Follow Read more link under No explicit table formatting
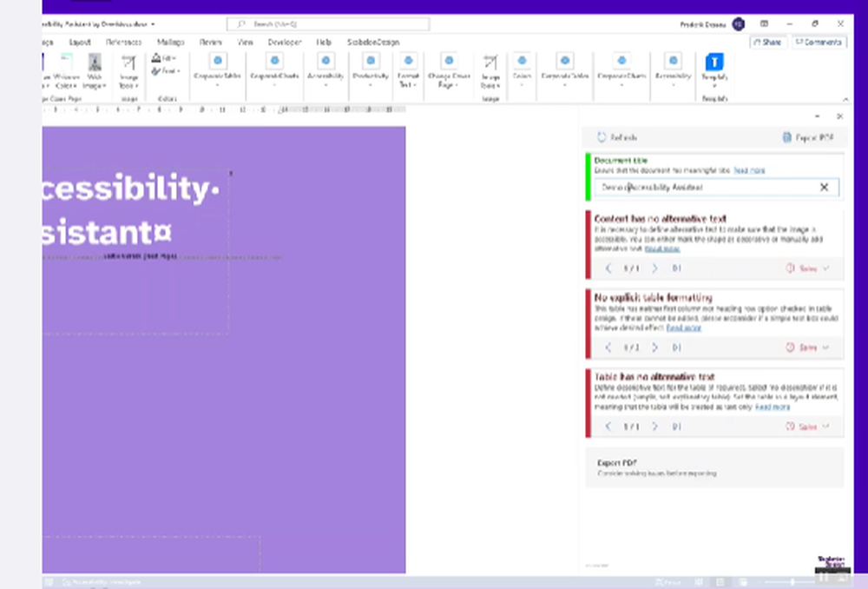Viewport: 868px width, 589px height. pyautogui.click(x=684, y=328)
